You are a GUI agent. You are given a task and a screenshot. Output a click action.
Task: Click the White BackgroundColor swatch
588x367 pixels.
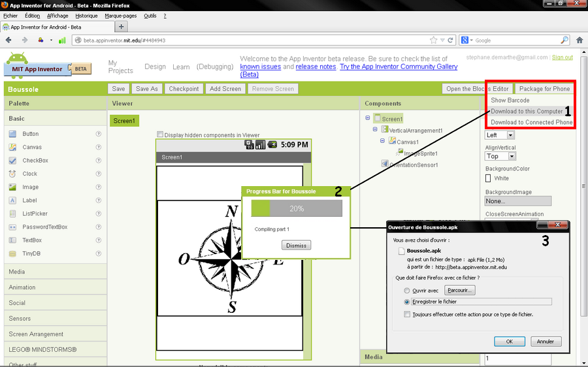488,178
